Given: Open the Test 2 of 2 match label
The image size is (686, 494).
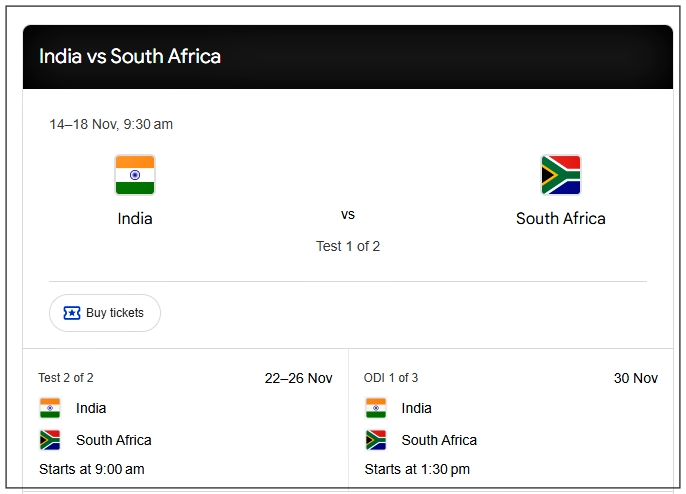Looking at the screenshot, I should pos(66,378).
